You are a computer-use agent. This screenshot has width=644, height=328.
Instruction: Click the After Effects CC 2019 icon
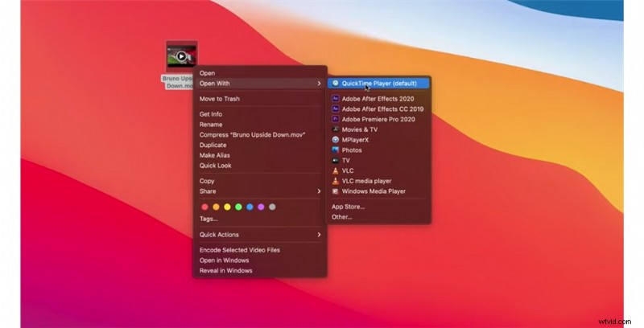336,109
